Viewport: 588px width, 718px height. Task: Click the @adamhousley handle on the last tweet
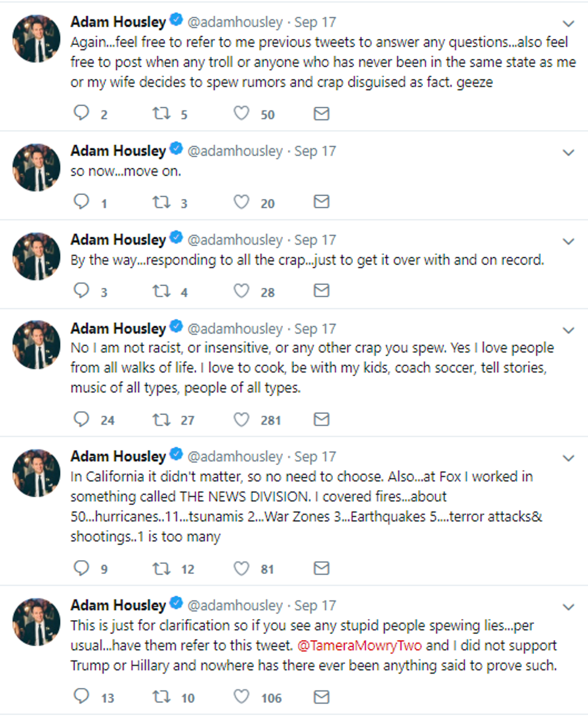pyautogui.click(x=235, y=605)
